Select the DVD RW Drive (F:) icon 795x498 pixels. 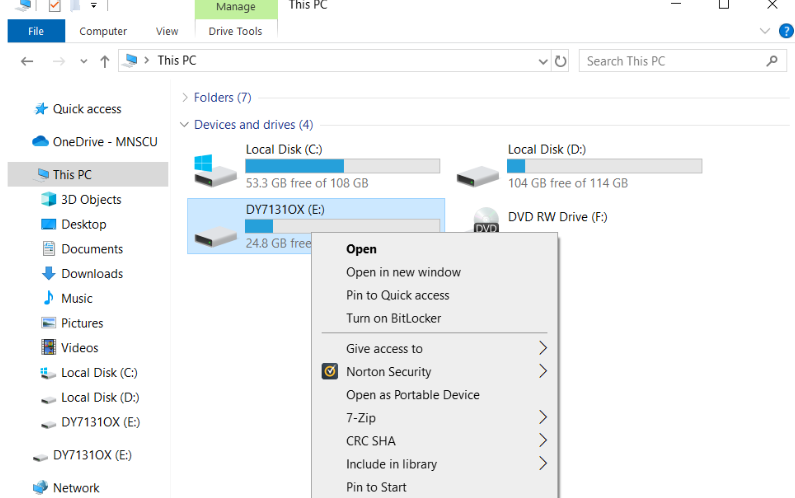(x=486, y=220)
